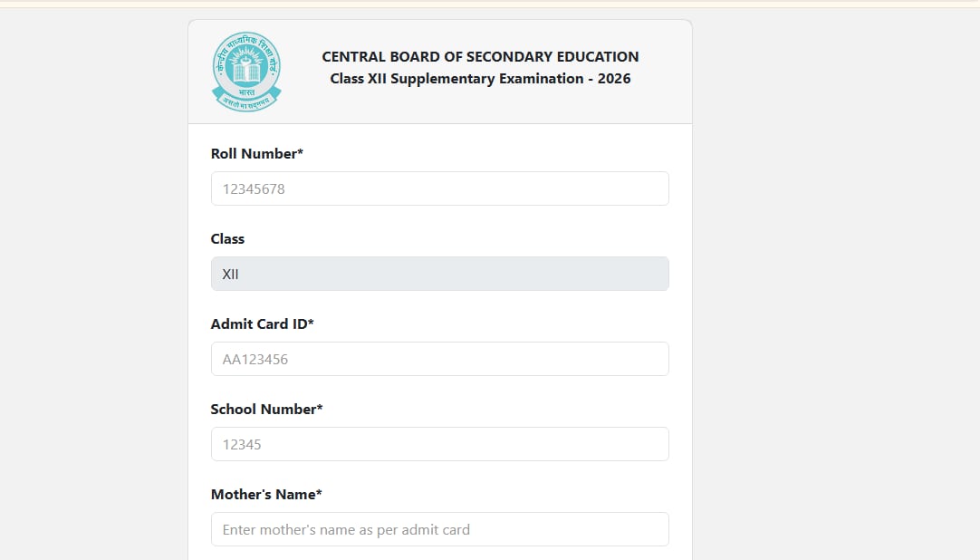Viewport: 980px width, 560px height.
Task: Click the CBSE logo emblem
Action: [x=246, y=72]
